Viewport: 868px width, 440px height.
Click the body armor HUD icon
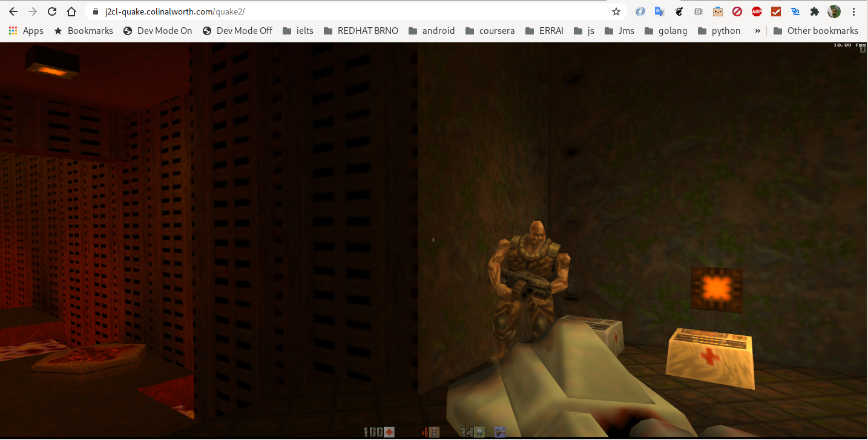pos(479,432)
